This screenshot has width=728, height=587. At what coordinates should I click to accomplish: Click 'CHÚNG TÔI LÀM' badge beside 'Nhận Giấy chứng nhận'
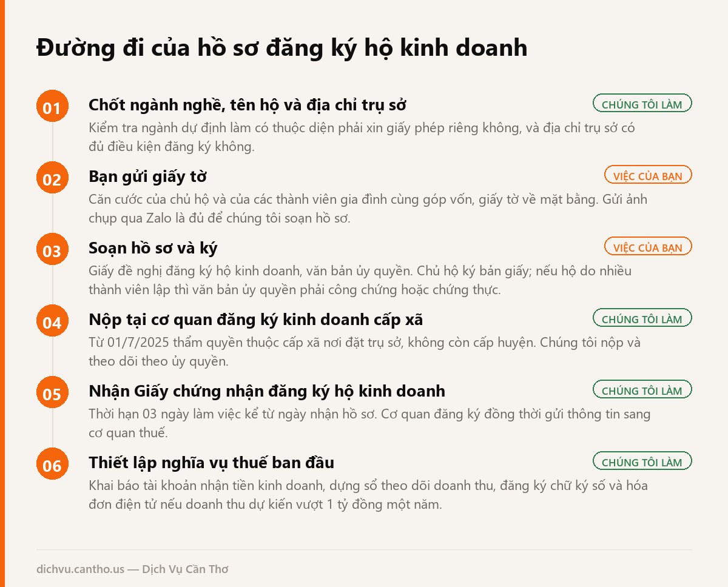pyautogui.click(x=642, y=390)
